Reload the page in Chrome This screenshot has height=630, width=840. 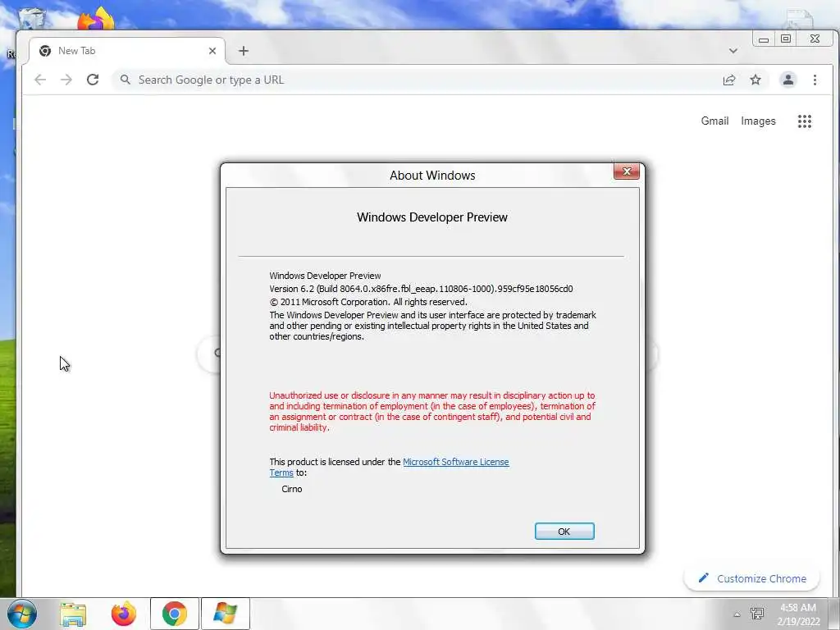click(93, 80)
